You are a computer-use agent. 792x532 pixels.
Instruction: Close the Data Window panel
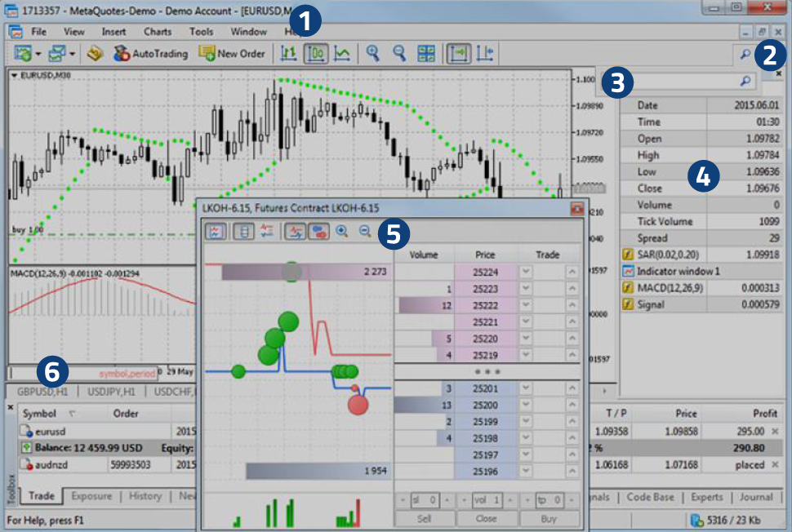[778, 73]
